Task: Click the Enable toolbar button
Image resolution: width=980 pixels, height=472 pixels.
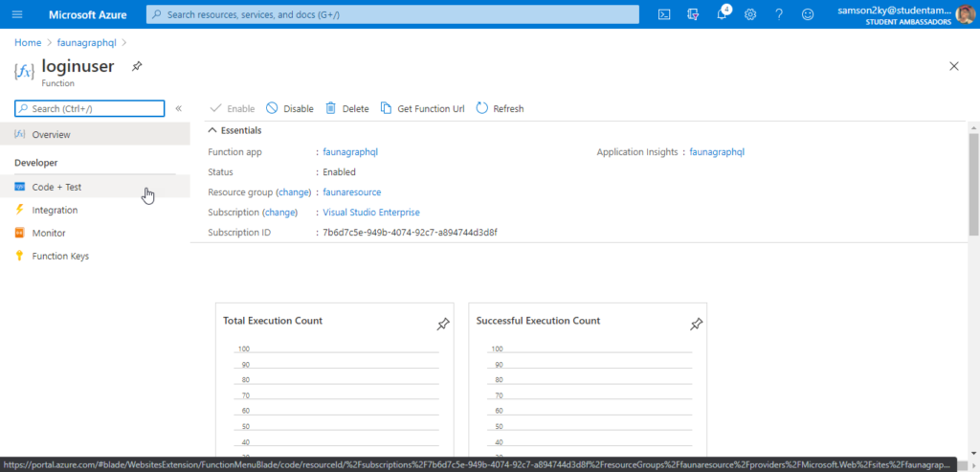Action: [x=233, y=109]
